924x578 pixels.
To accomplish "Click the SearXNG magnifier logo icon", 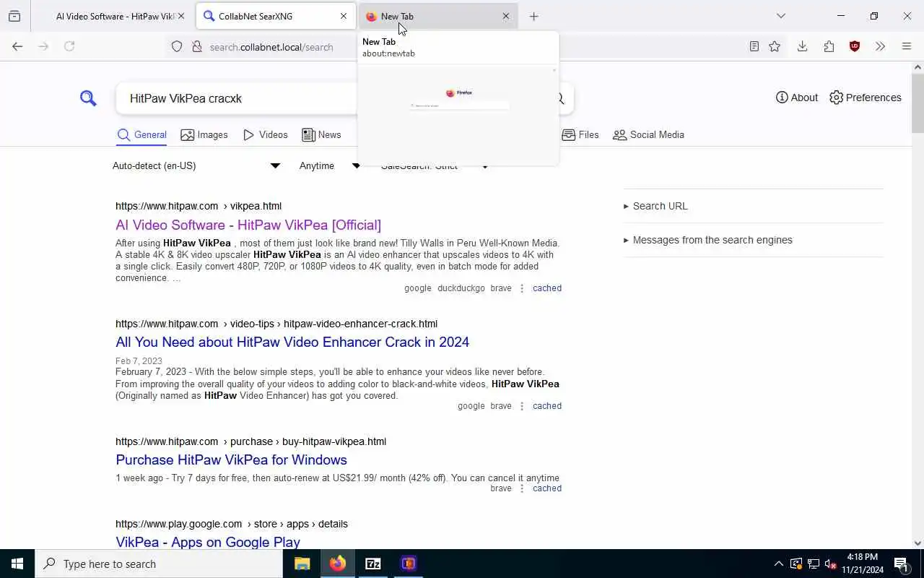I will pos(88,98).
